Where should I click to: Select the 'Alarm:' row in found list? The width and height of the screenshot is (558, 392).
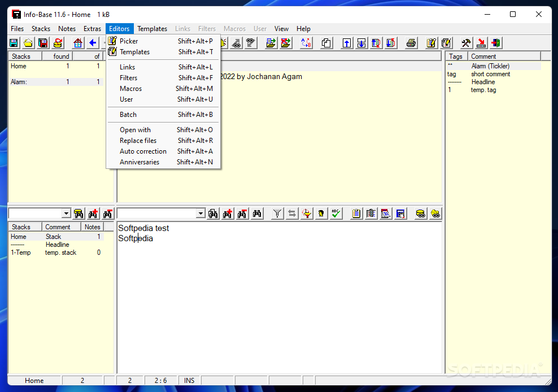pos(56,82)
